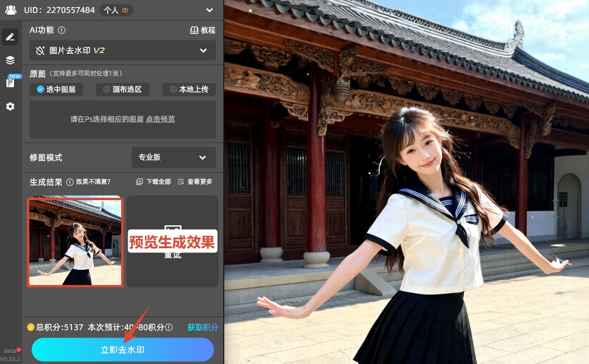Click 下载全部 to download all results
The image size is (589, 364).
point(154,182)
